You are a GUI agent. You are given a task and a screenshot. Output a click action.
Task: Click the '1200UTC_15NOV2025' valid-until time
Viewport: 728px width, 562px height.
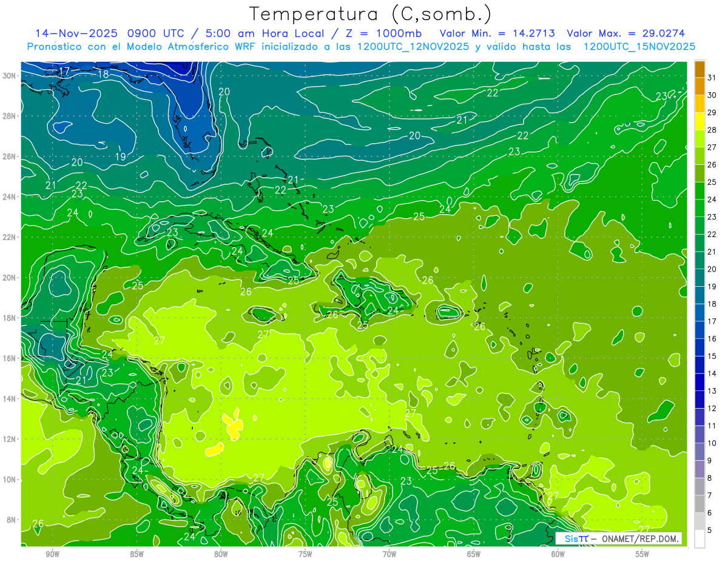pos(639,47)
